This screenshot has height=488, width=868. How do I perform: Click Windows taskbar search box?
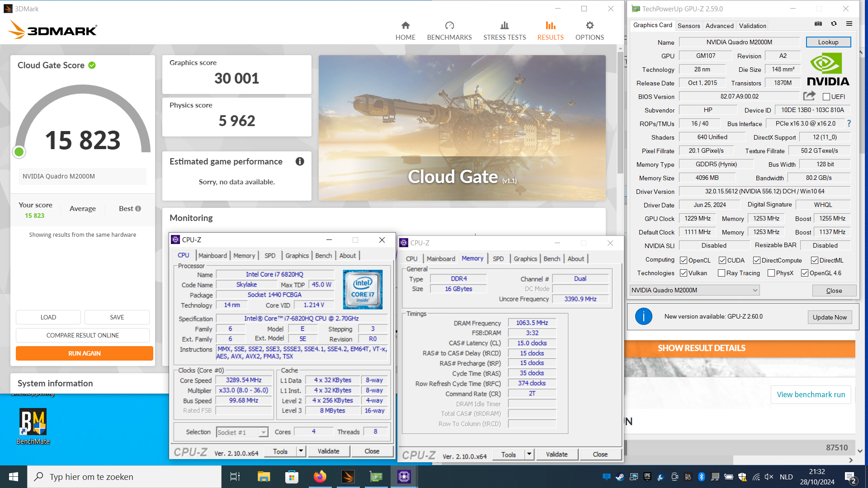[124, 477]
